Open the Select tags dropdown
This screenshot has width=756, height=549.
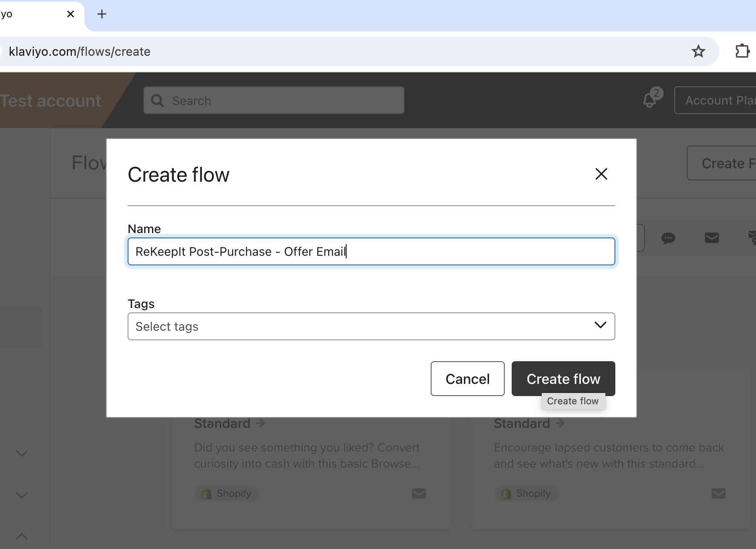tap(371, 326)
